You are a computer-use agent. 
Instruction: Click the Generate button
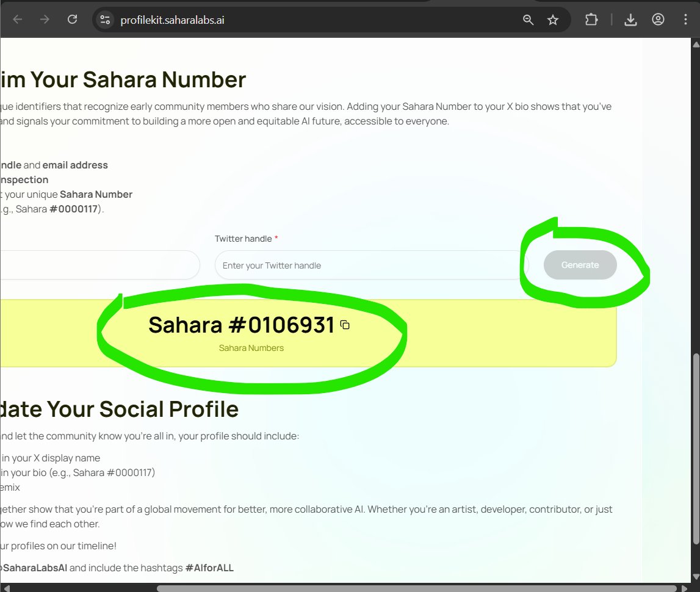point(580,265)
